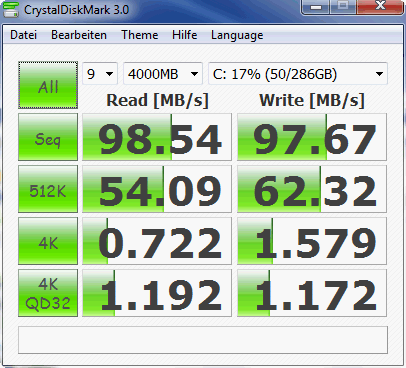The width and height of the screenshot is (406, 368).
Task: Click the CrystalDiskMark app icon in title bar
Action: coord(11,9)
